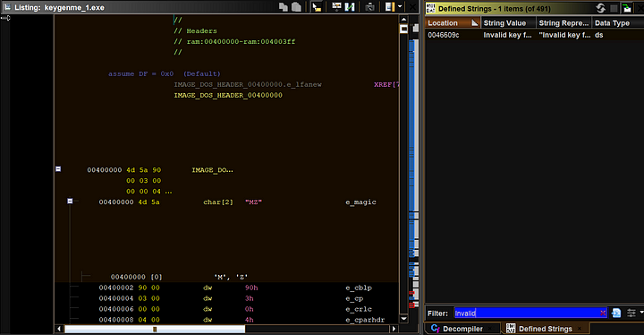644x335 pixels.
Task: Select the address 0046609c cell
Action: click(x=444, y=35)
